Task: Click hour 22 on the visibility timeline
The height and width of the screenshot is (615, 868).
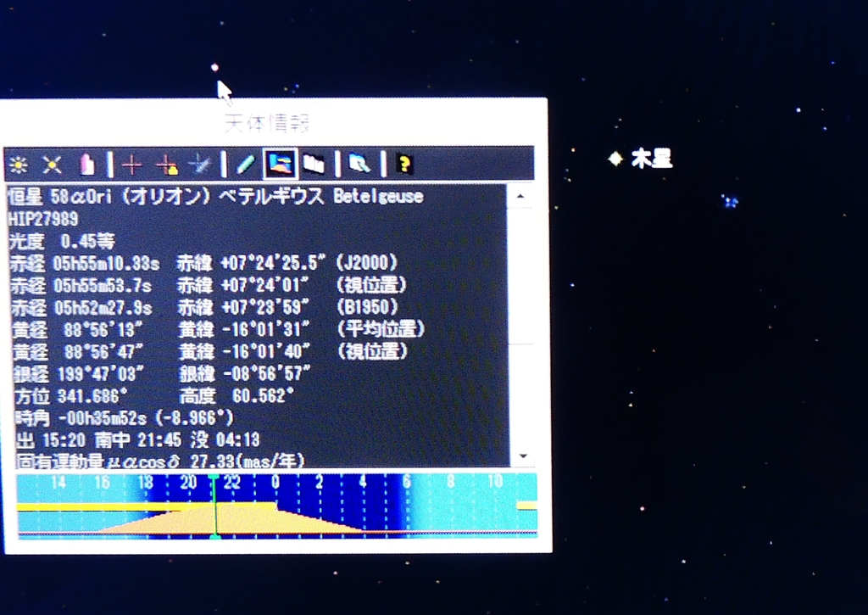Action: coord(232,482)
